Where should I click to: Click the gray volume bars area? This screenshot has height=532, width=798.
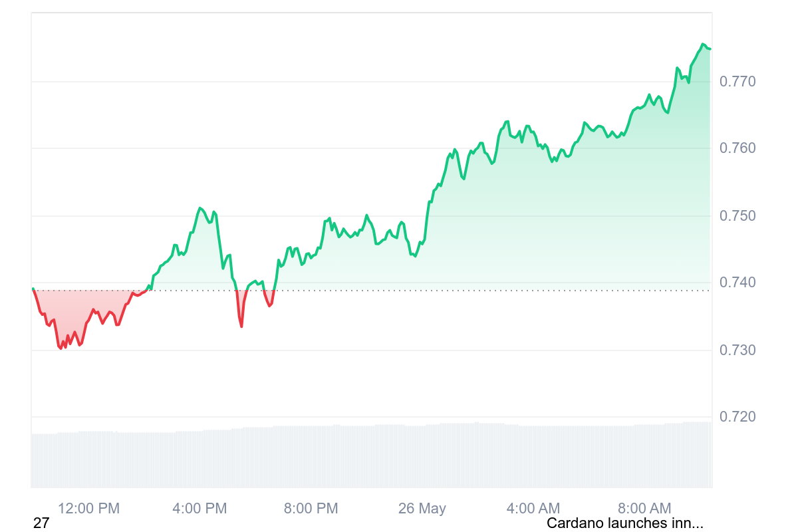click(x=372, y=459)
